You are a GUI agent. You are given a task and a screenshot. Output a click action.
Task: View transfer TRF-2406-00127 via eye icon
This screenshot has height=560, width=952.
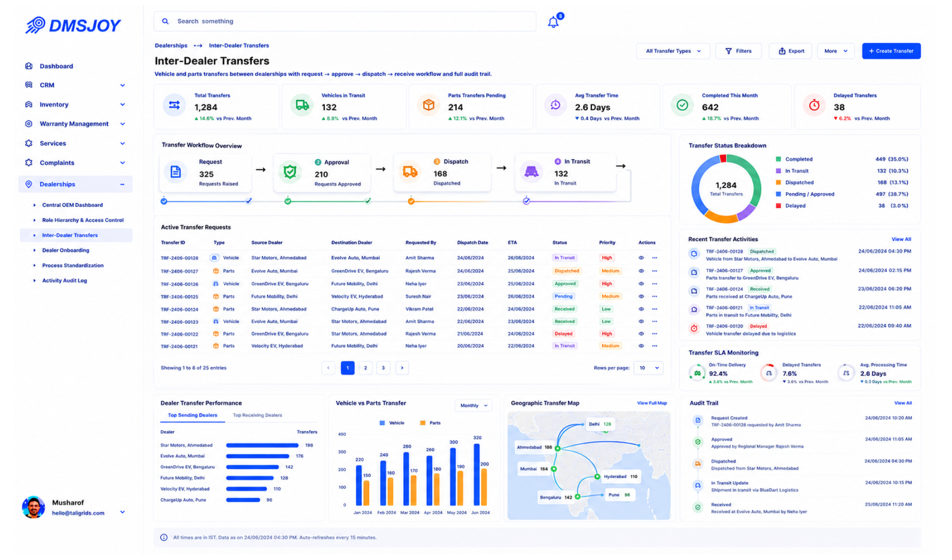click(641, 271)
